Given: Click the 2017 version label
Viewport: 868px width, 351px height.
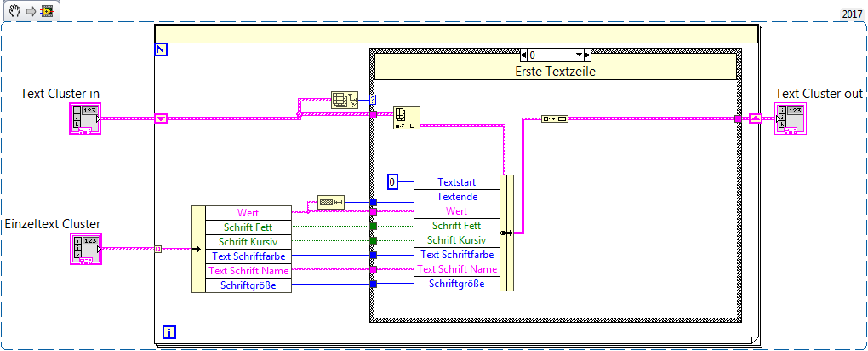Looking at the screenshot, I should pos(854,14).
